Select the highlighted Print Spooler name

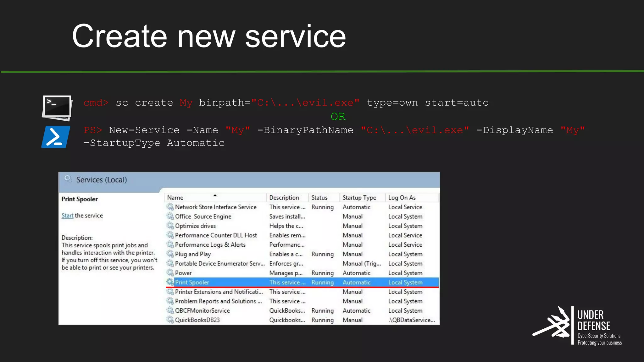pos(192,282)
